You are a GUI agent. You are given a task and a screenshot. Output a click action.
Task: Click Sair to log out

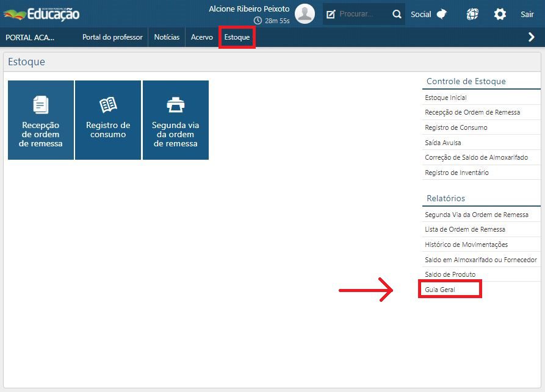(x=527, y=14)
